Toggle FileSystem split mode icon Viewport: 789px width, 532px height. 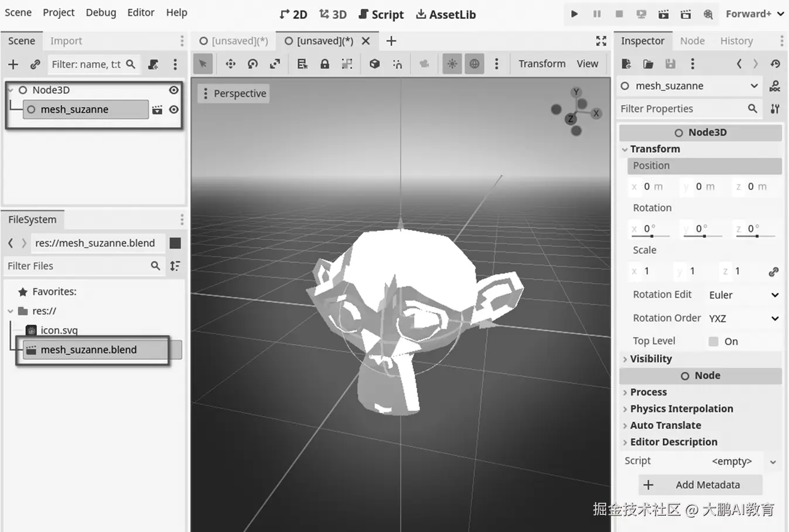tap(175, 243)
